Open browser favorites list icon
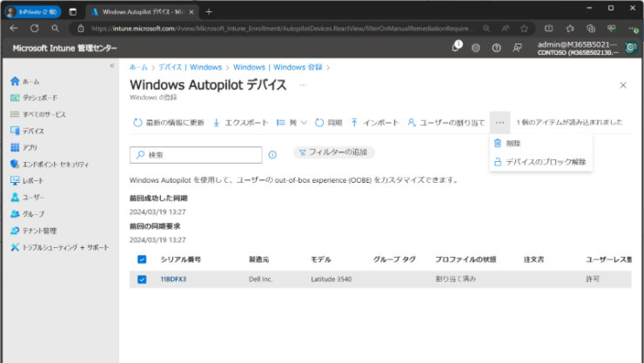 click(x=570, y=29)
